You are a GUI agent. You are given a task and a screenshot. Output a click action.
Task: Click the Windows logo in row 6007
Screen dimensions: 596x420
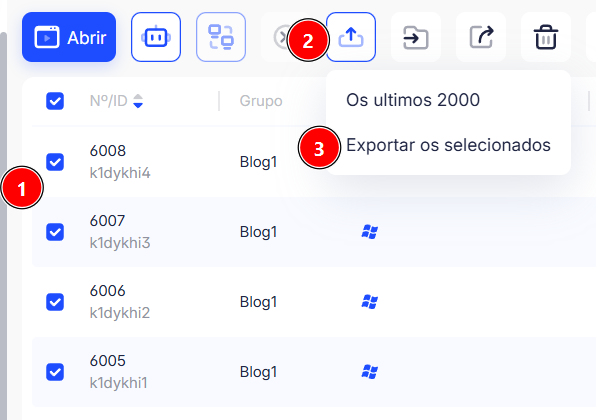(369, 232)
